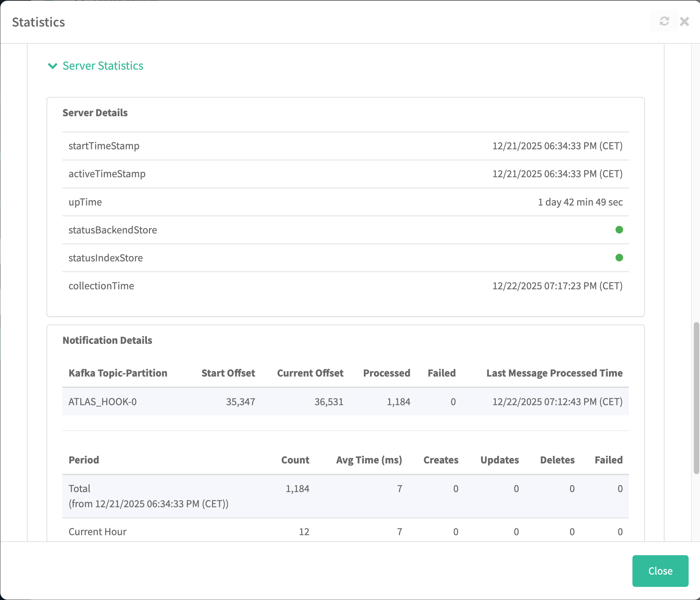This screenshot has height=600, width=700.
Task: Click the upTime row value
Action: coord(580,202)
